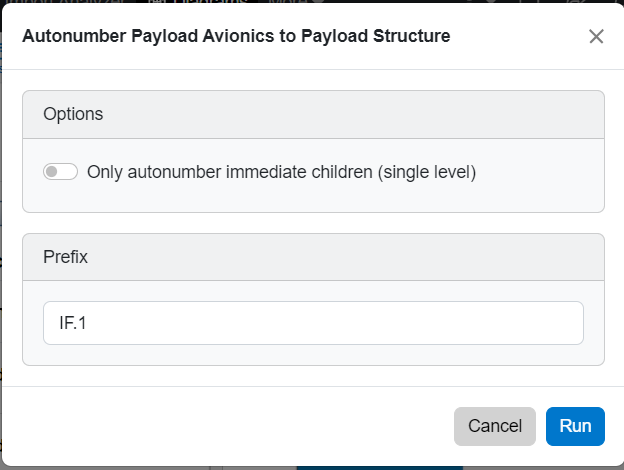
Task: Run autonumbering from Payload Avionics to Payload Structure
Action: tap(575, 426)
